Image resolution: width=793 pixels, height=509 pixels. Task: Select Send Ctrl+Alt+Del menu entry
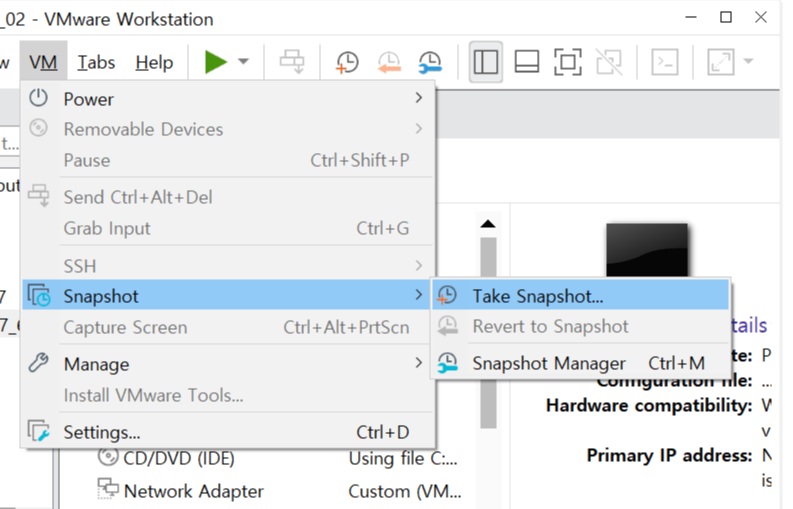coord(228,197)
